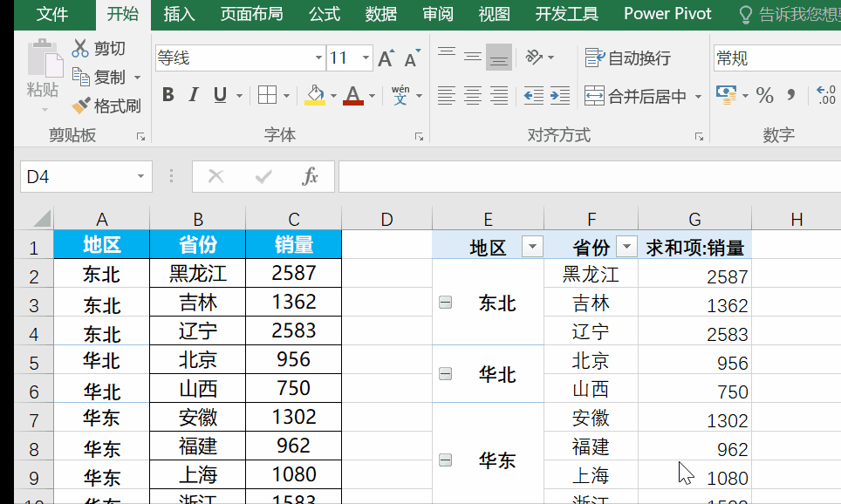Click the Copy icon

(x=80, y=78)
